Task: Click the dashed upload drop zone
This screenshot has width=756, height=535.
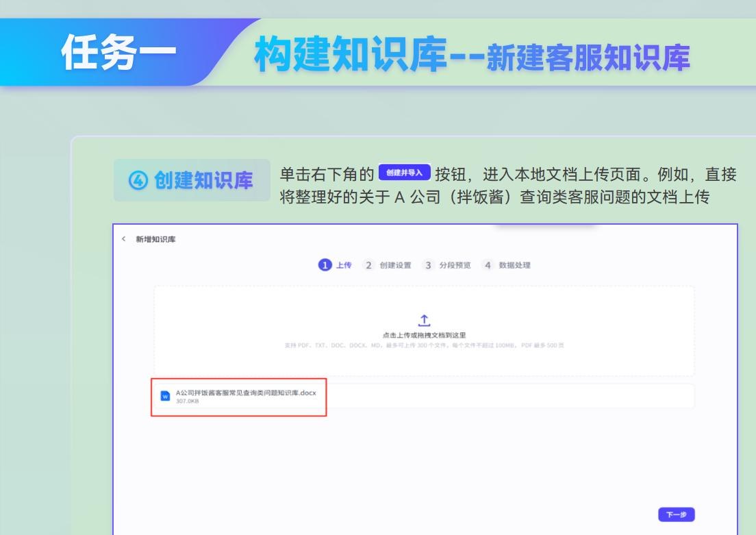Action: point(424,331)
